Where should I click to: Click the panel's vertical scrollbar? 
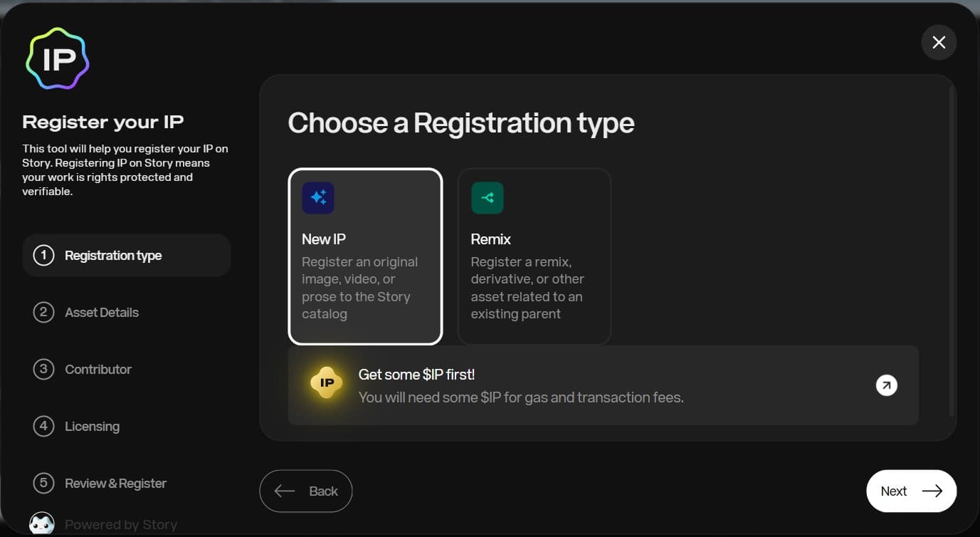click(x=952, y=249)
